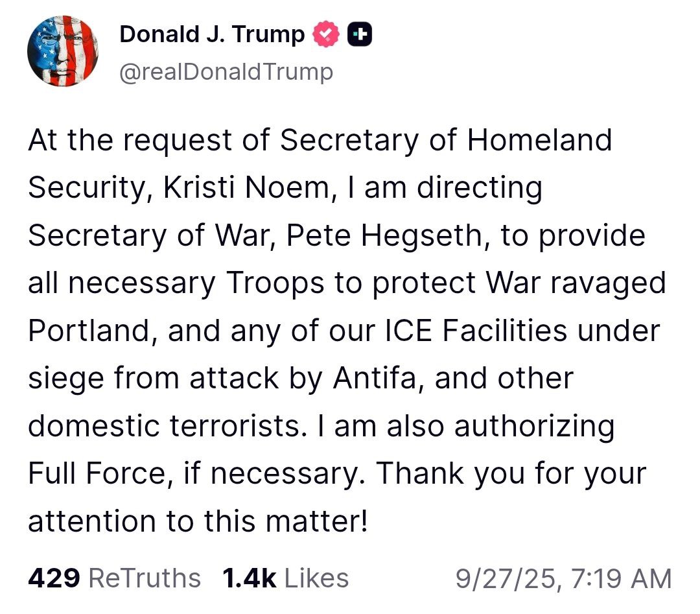Open the 1.4k likes count number
Viewport: 700px width, 614px height.
tap(249, 578)
